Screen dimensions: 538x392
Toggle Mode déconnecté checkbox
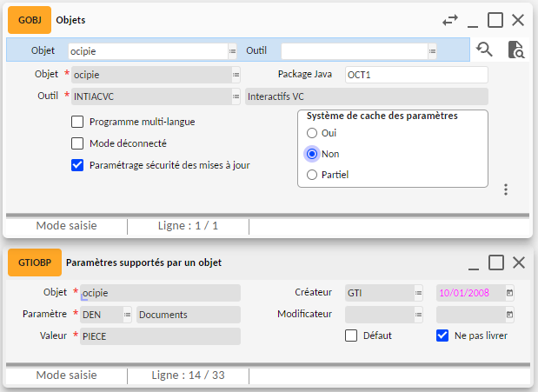pyautogui.click(x=77, y=143)
